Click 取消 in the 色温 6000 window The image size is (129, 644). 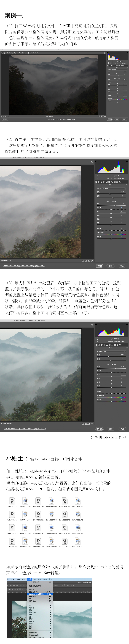[x=111, y=429]
